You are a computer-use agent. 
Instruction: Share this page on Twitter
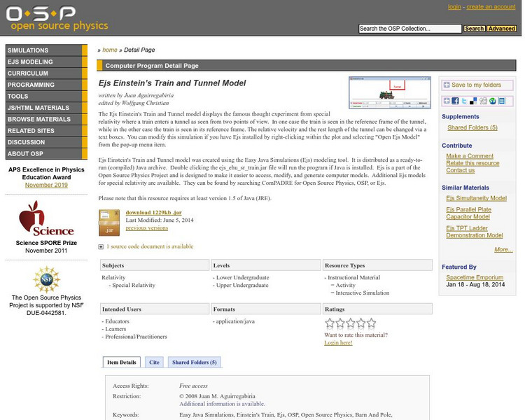[464, 101]
